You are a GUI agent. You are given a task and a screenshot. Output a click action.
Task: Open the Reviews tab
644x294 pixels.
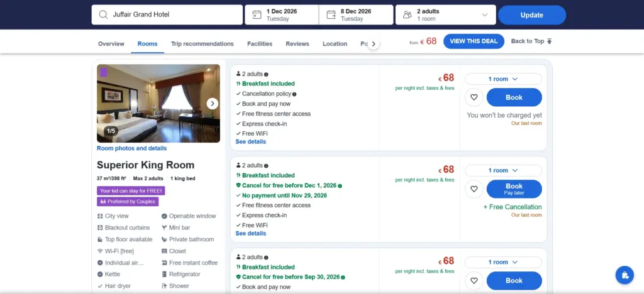[x=297, y=44]
